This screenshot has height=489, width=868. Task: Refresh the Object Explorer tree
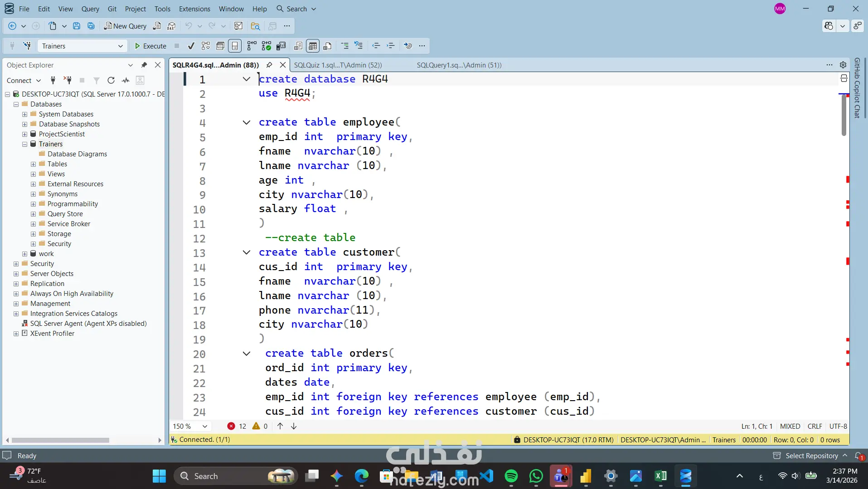coord(111,80)
